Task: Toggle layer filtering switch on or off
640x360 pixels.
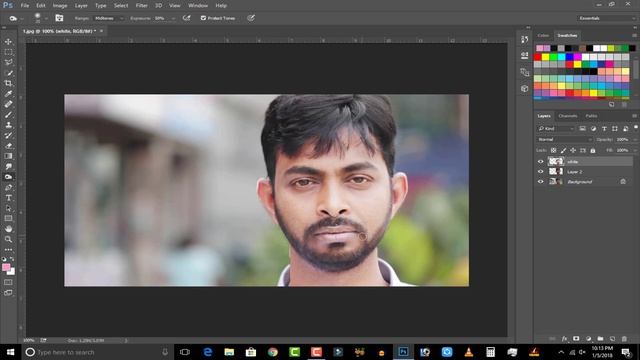Action: pos(636,128)
